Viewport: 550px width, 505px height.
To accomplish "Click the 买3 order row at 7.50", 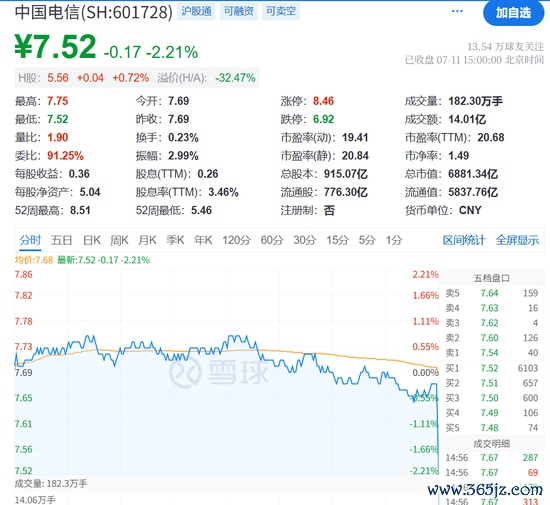I will point(491,398).
